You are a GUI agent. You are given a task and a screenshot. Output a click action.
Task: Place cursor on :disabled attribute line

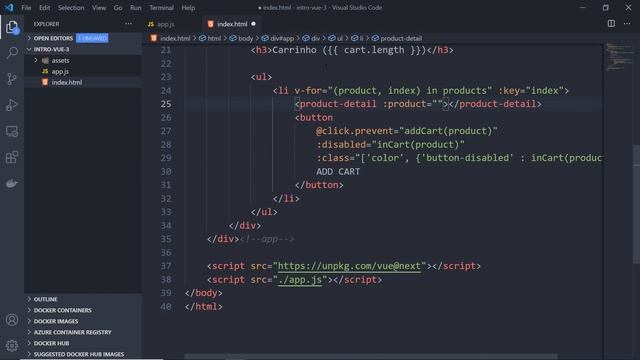[390, 144]
